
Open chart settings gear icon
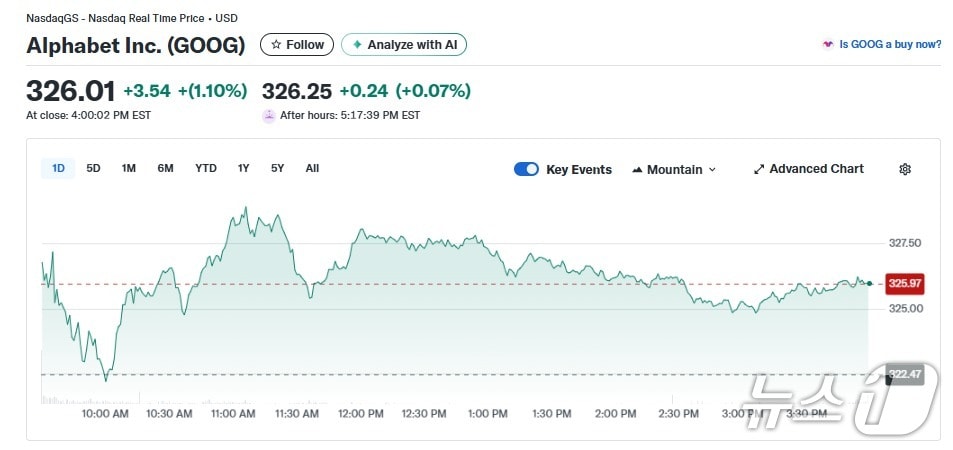point(905,169)
